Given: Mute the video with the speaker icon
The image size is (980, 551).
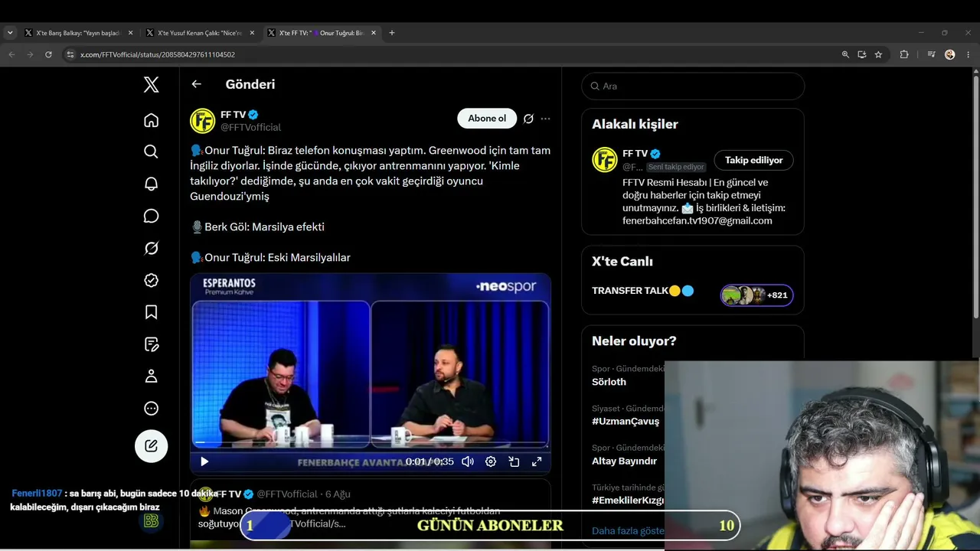Looking at the screenshot, I should tap(468, 461).
